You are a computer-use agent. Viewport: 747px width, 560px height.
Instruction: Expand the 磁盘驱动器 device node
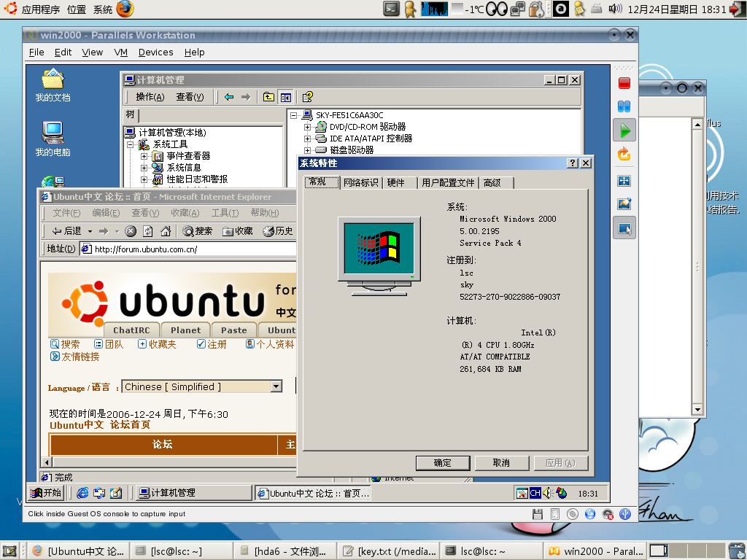click(x=307, y=150)
